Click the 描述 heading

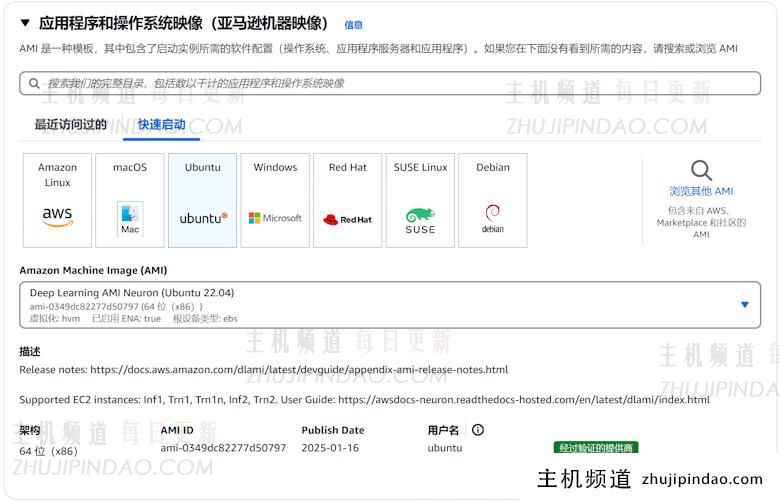pos(30,351)
